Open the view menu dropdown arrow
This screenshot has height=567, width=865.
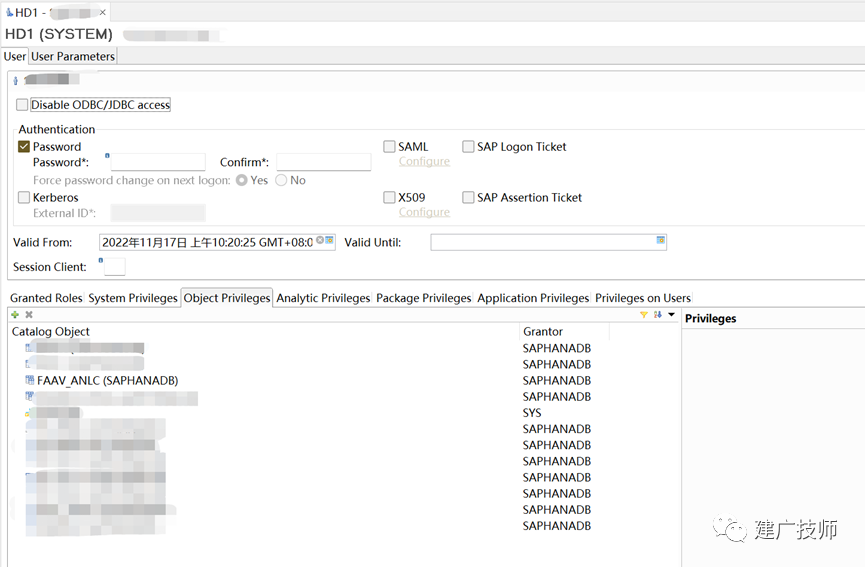tap(671, 314)
